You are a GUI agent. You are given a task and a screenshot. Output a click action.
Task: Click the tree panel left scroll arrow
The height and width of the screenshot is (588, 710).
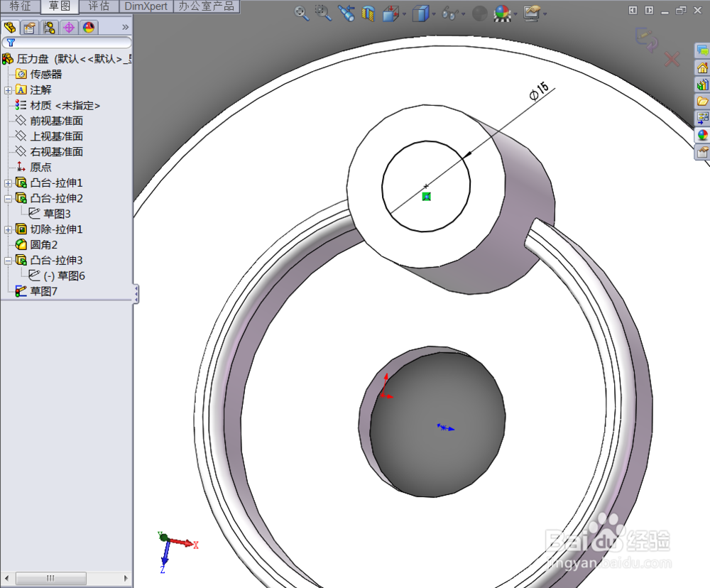tap(6, 578)
